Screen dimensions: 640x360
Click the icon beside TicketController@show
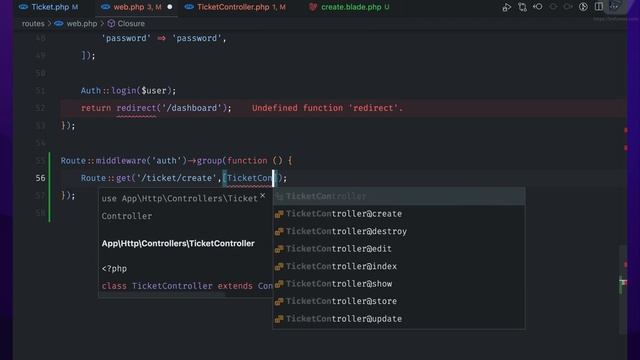[279, 284]
